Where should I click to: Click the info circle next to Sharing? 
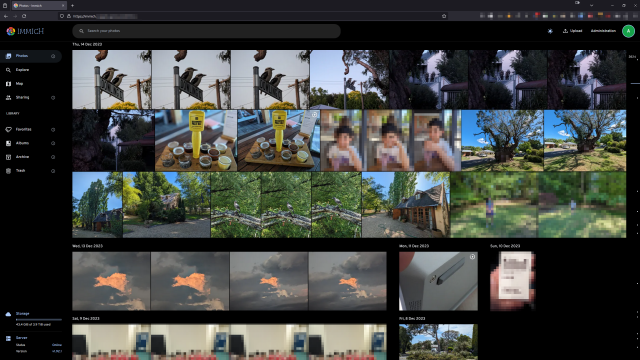[53, 98]
